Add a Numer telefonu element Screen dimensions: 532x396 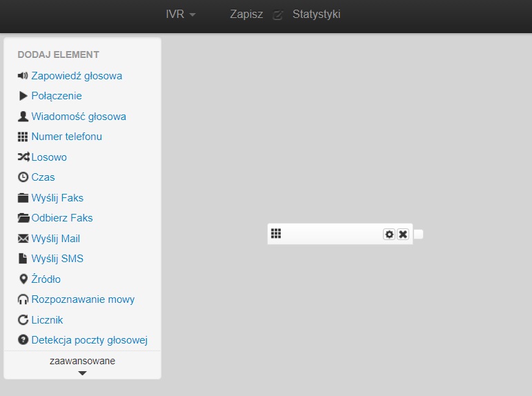point(66,137)
